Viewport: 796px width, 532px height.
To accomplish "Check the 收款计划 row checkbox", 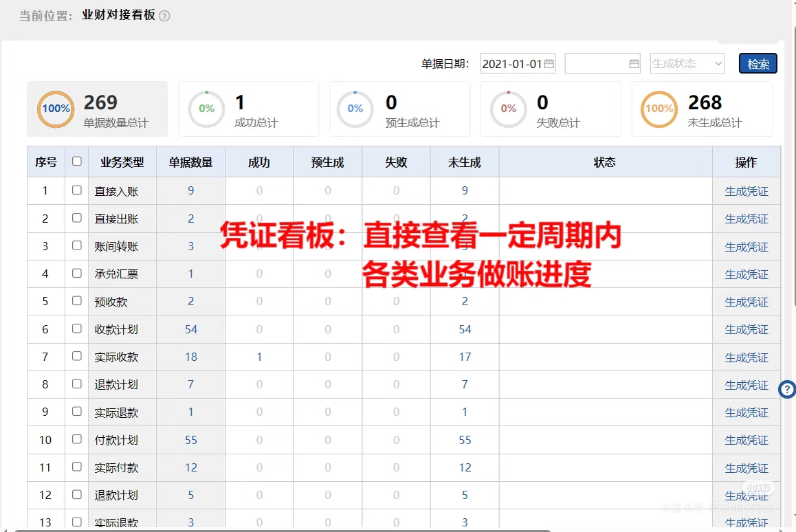I will tap(77, 329).
